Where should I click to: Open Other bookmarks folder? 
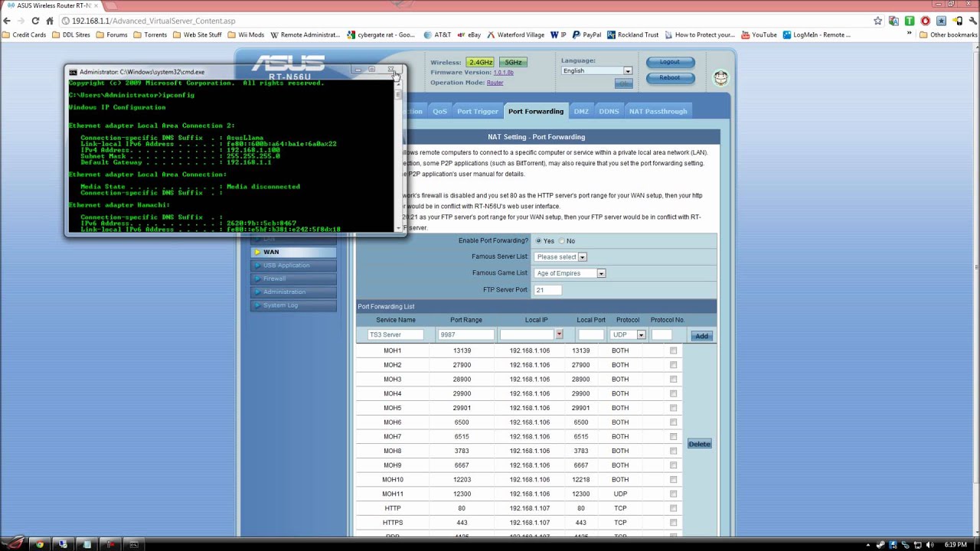(x=948, y=34)
